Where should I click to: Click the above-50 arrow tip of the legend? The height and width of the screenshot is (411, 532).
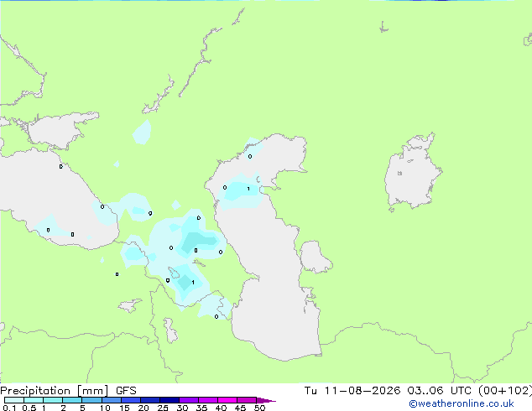point(266,400)
